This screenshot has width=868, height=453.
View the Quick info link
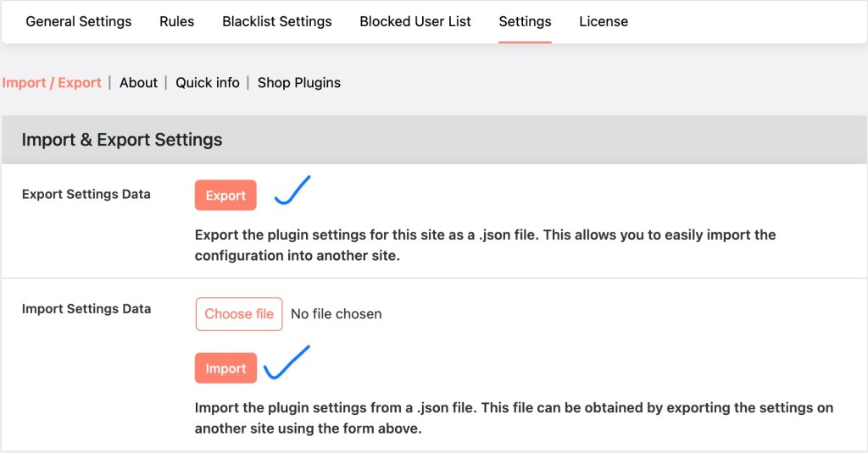(x=208, y=82)
